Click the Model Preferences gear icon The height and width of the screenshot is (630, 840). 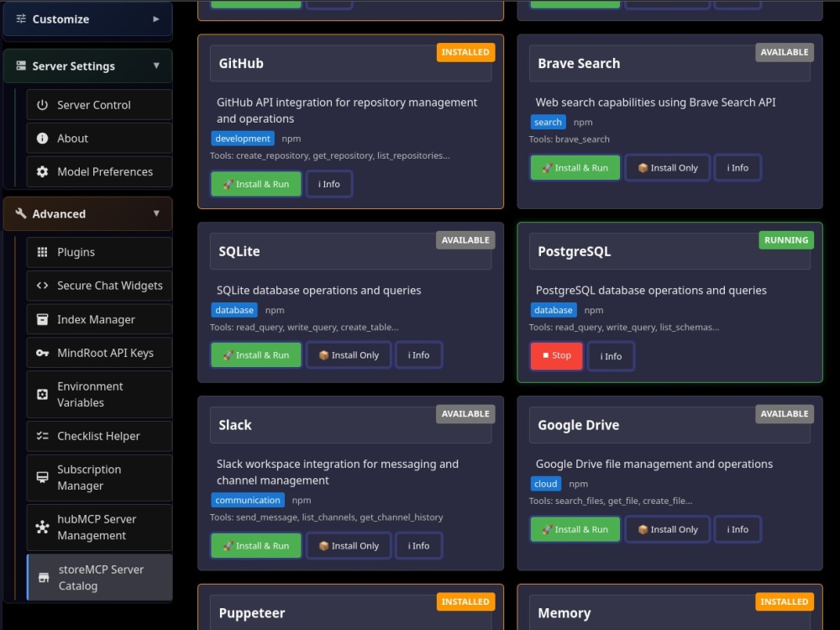point(42,171)
